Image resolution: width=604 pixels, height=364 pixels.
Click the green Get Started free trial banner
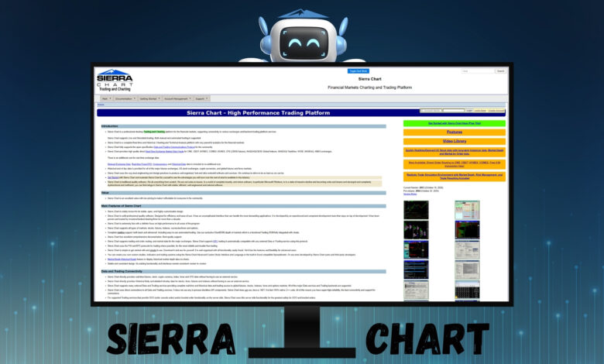coord(454,123)
